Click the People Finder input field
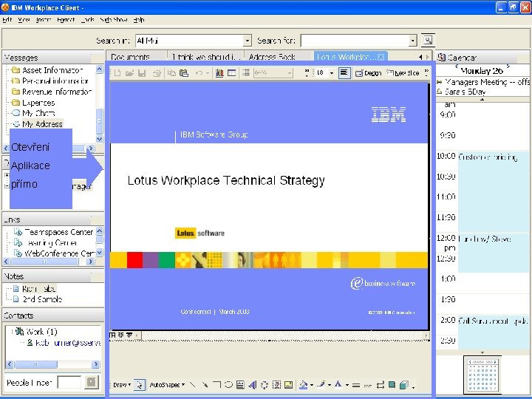 [69, 383]
